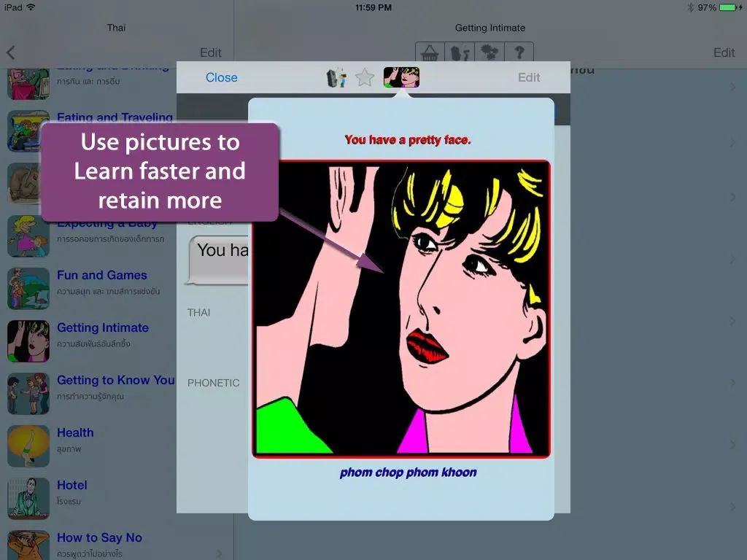The width and height of the screenshot is (747, 560).
Task: Open the Fun and Games category
Action: click(x=117, y=289)
